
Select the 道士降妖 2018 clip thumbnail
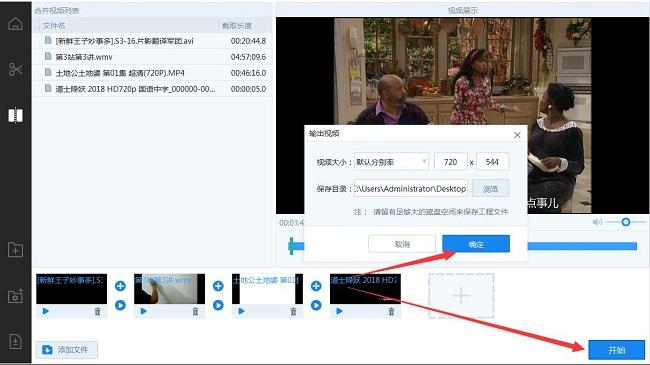click(x=365, y=289)
